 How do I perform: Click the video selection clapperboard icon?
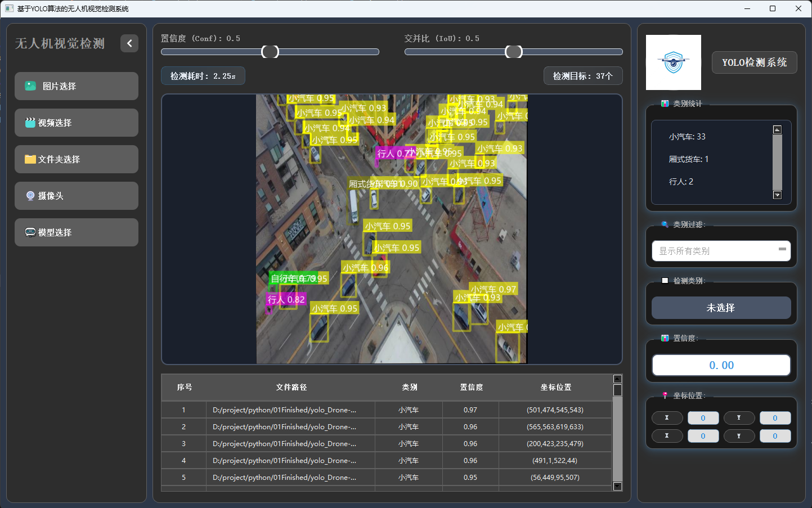click(x=30, y=123)
